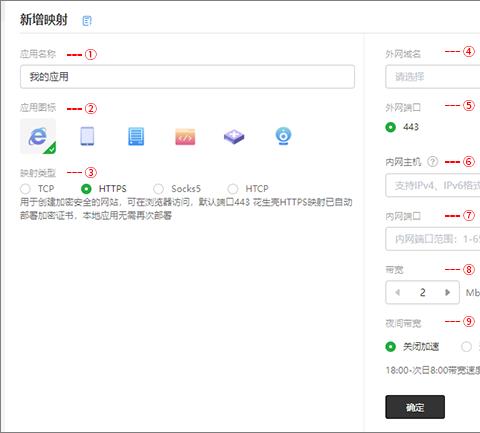Increase bandwidth with the right arrow
The image size is (480, 433).
coord(447,292)
